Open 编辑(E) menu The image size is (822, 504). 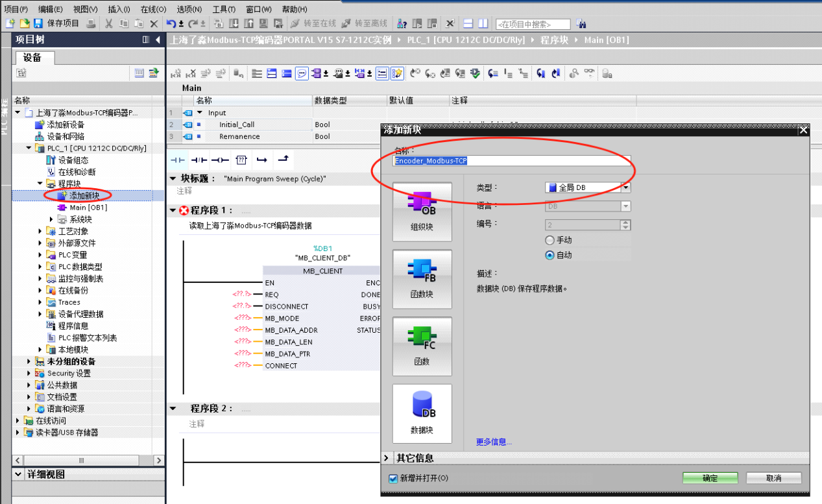(x=51, y=9)
